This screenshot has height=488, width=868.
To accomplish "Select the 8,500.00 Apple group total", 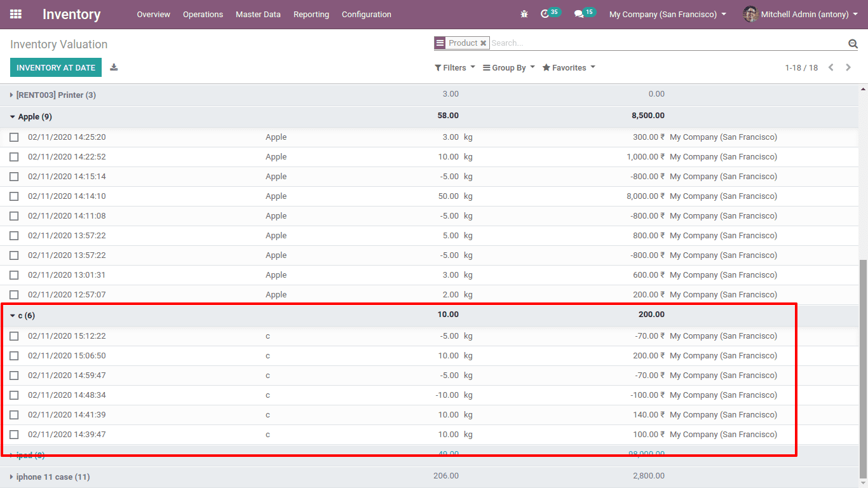I will [x=648, y=116].
